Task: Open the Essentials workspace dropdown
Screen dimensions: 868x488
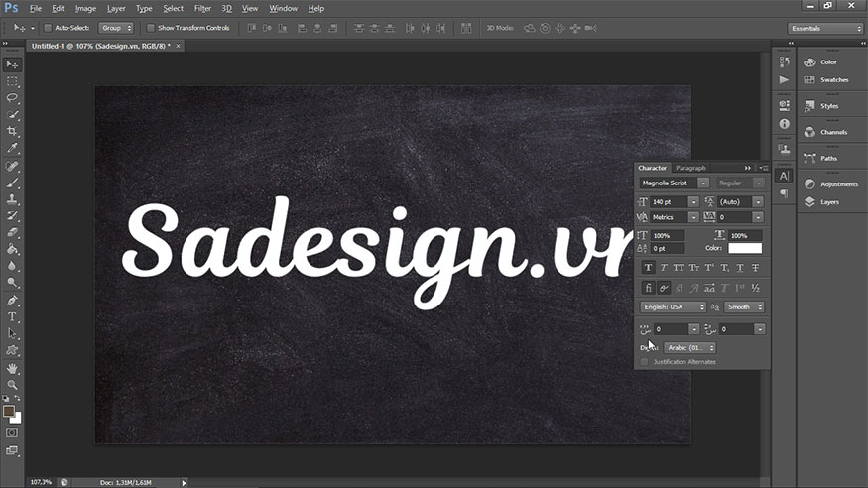Action: click(x=824, y=28)
